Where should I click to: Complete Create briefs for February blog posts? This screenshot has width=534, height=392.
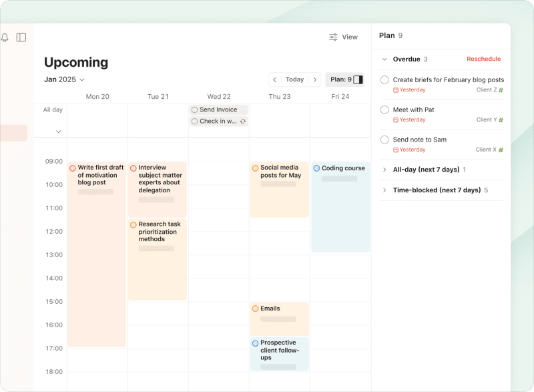[x=384, y=79]
